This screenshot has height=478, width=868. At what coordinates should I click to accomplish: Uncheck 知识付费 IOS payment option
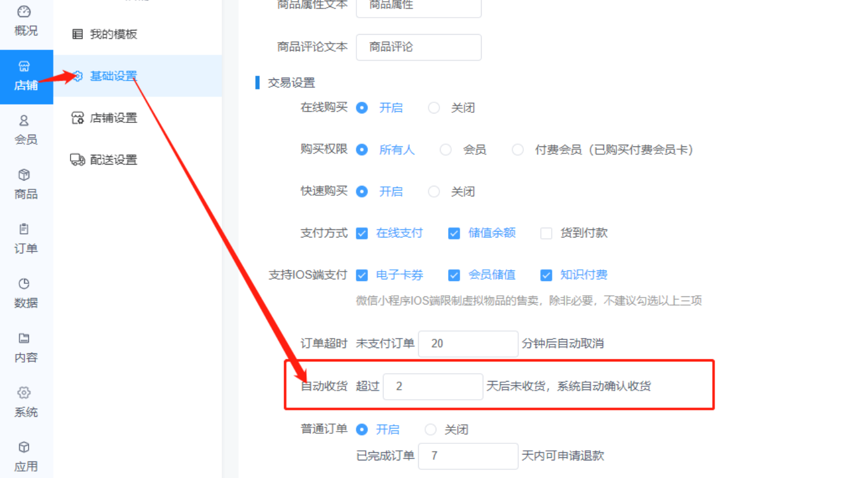(546, 275)
